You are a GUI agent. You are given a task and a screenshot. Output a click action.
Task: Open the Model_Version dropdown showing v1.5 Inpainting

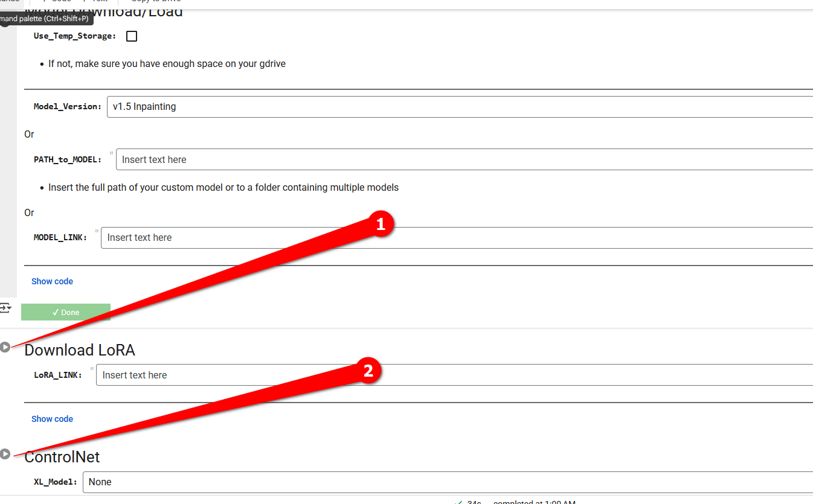click(x=460, y=107)
